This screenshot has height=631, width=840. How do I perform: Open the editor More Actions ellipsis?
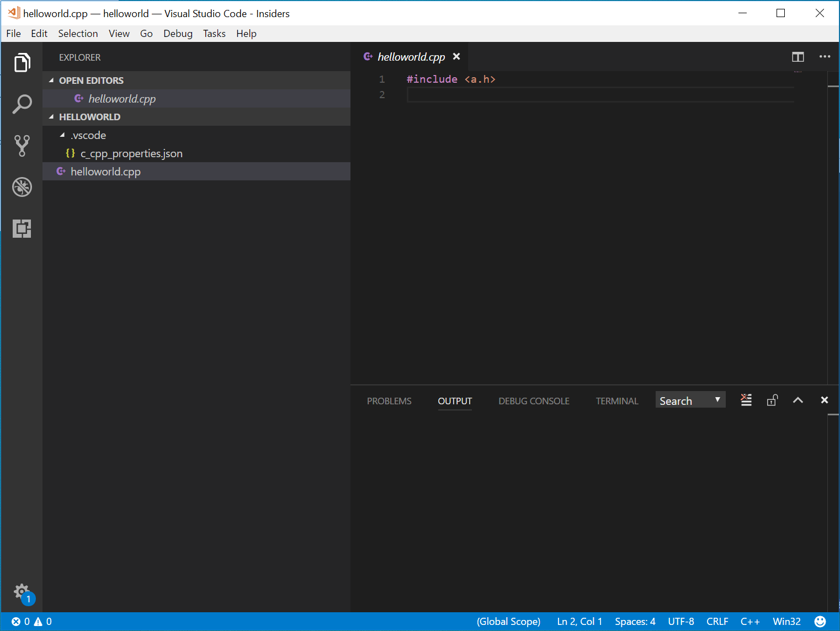(825, 57)
